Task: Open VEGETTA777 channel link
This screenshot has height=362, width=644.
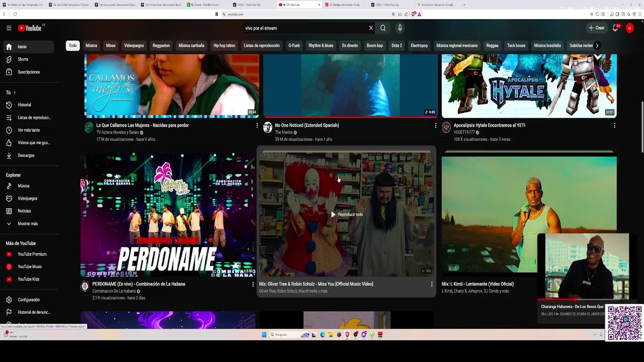Action: pyautogui.click(x=464, y=133)
